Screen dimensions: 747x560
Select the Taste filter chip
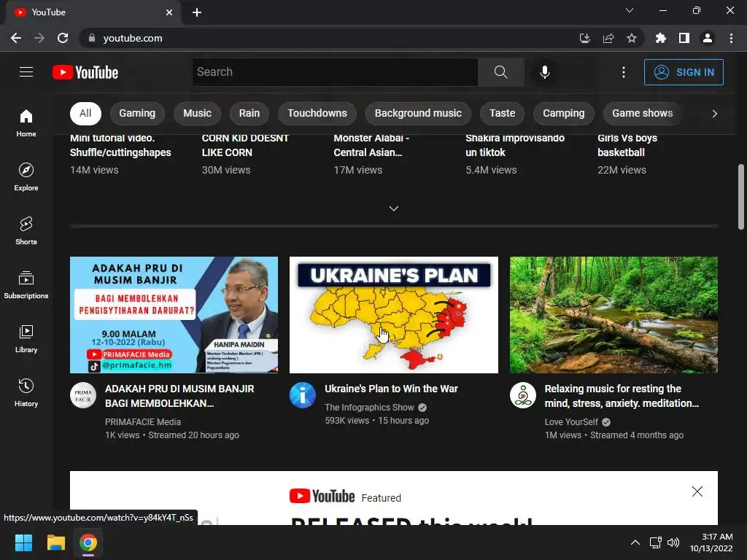(502, 113)
